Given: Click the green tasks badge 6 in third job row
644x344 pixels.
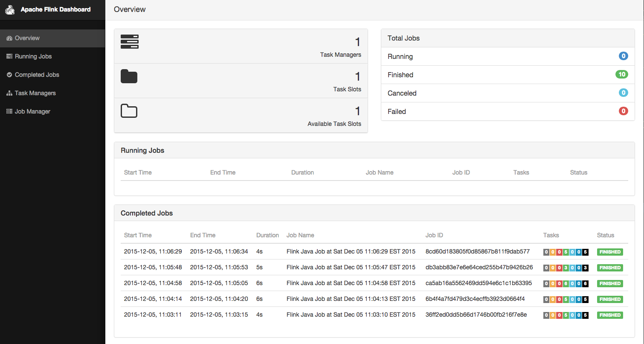Looking at the screenshot, I should click(x=566, y=283).
